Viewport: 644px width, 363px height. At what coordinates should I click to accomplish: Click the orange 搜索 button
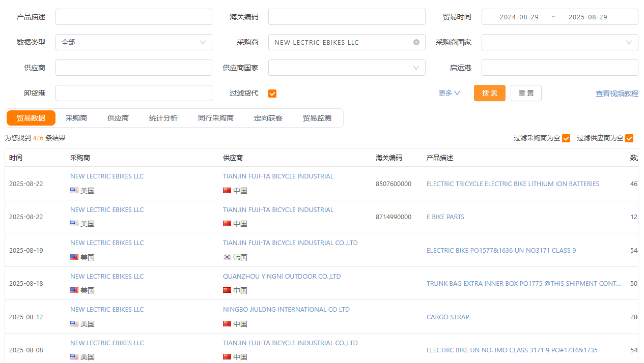[490, 93]
